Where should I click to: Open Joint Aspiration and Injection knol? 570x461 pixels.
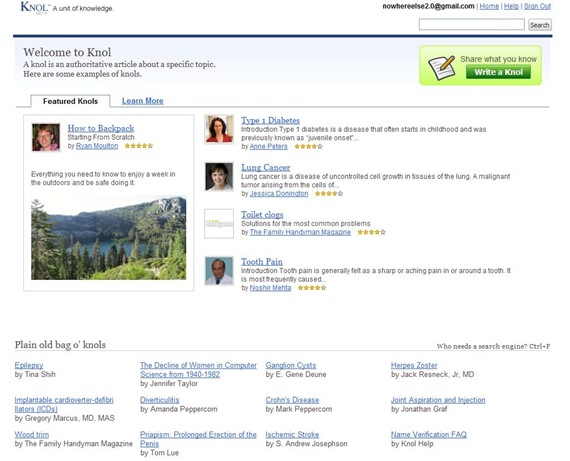pyautogui.click(x=438, y=400)
